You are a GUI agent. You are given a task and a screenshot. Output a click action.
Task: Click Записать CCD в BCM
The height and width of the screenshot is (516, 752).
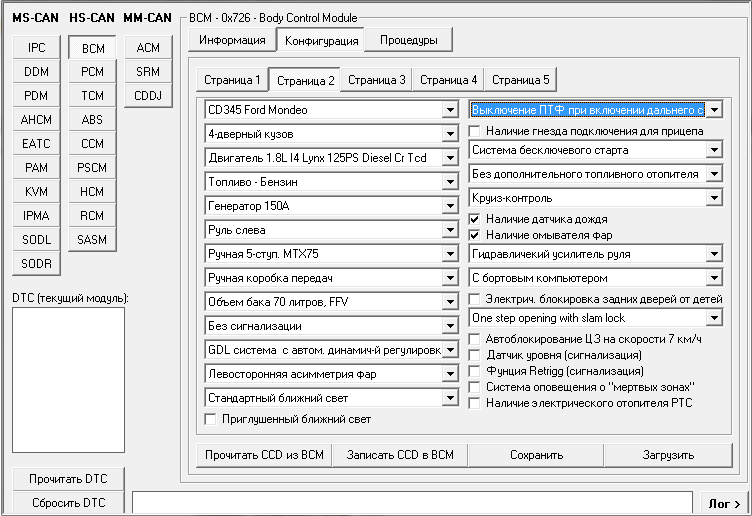pyautogui.click(x=400, y=455)
